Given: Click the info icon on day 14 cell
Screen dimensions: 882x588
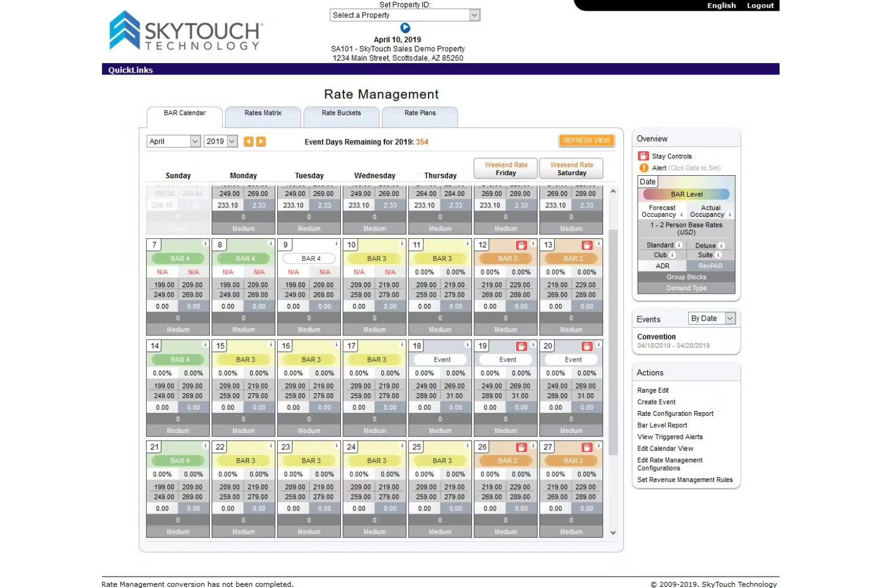Looking at the screenshot, I should click(206, 344).
